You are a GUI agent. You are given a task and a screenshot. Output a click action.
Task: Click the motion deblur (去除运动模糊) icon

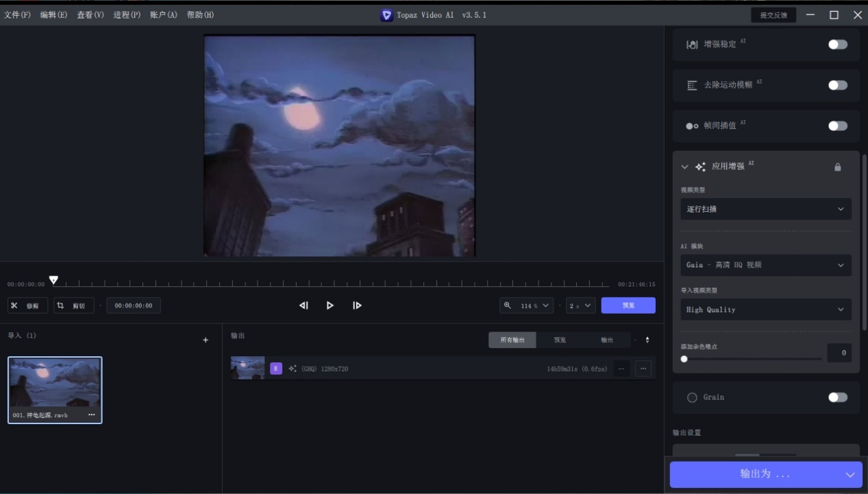tap(692, 86)
